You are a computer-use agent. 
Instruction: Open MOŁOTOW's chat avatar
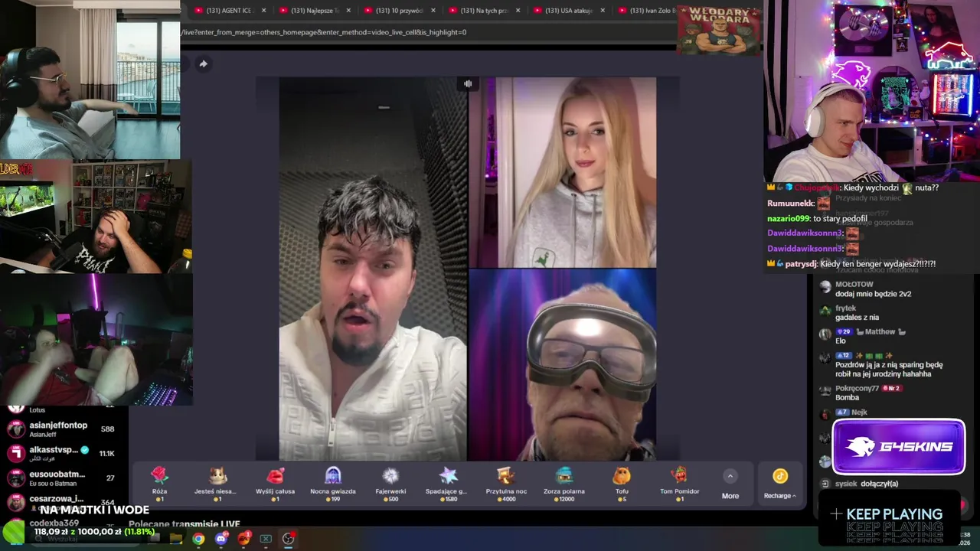click(x=825, y=287)
